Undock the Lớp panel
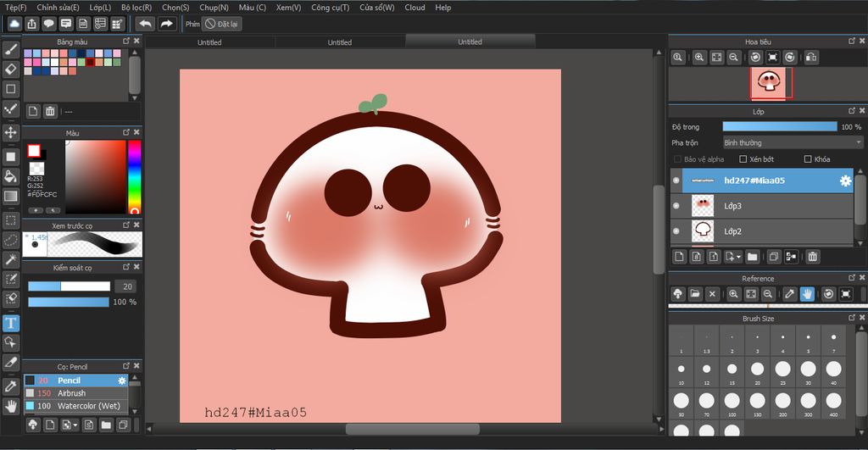Screen dimensions: 868x450 tap(852, 111)
